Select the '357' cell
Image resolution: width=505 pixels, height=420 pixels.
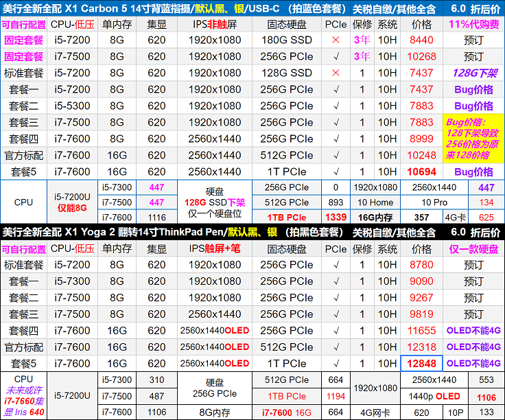(x=421, y=218)
